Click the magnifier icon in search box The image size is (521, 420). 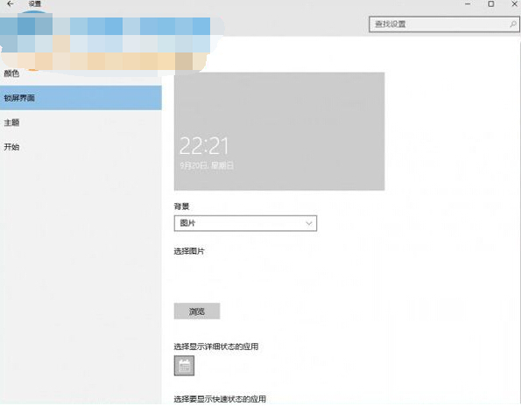click(x=513, y=24)
